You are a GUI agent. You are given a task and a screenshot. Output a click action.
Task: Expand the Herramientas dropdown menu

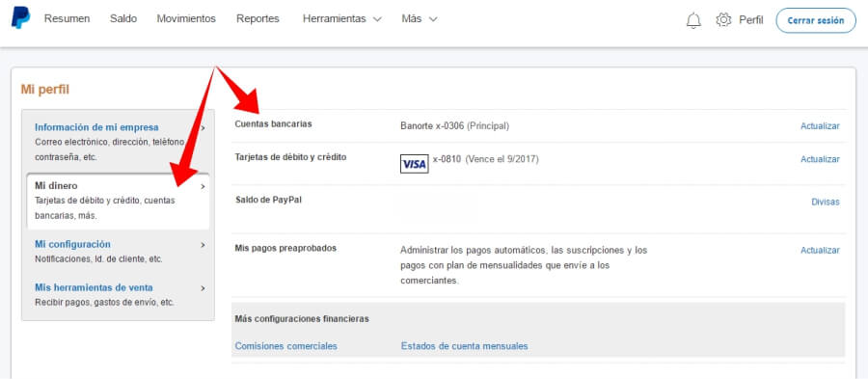tap(342, 19)
